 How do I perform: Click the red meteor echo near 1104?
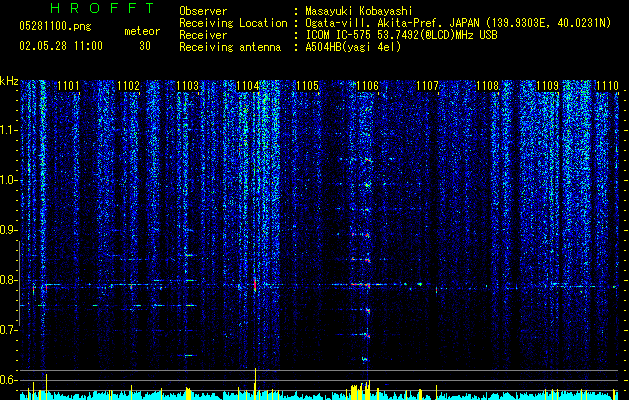point(255,284)
